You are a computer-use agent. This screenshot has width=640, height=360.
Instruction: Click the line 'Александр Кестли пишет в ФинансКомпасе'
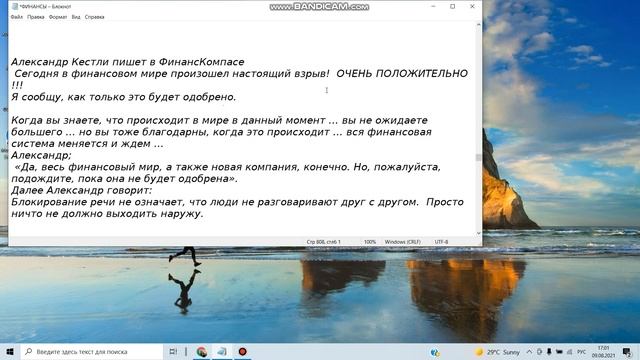128,62
